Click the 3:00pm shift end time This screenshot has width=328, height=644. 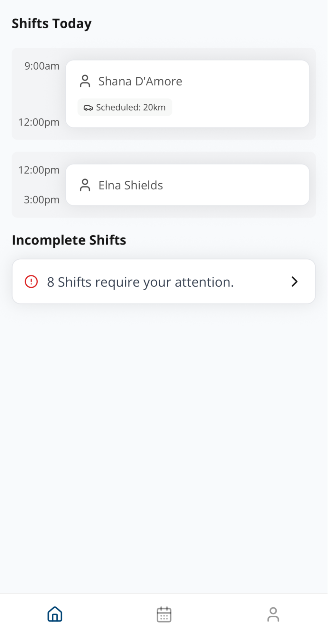tap(42, 200)
